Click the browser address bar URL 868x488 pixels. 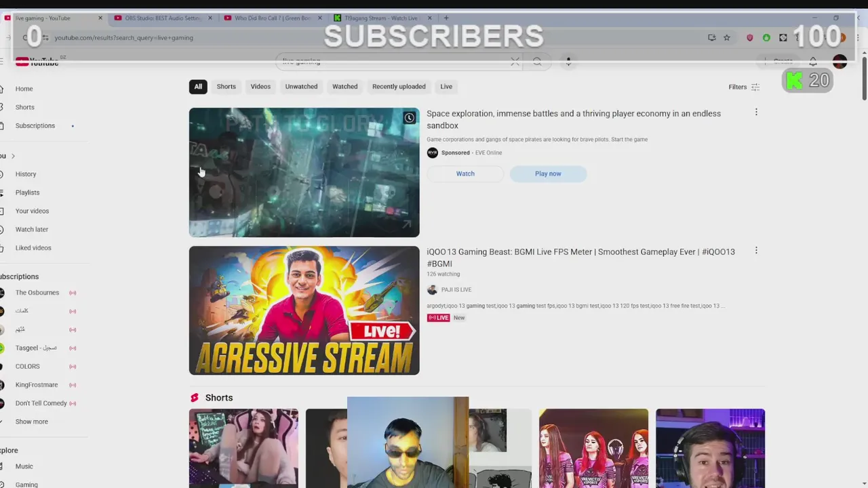click(123, 38)
